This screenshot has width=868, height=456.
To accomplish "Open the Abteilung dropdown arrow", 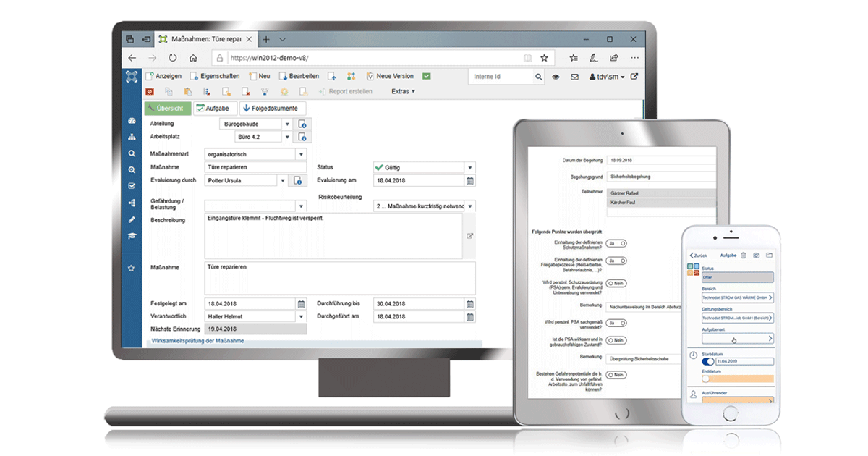I will (287, 124).
